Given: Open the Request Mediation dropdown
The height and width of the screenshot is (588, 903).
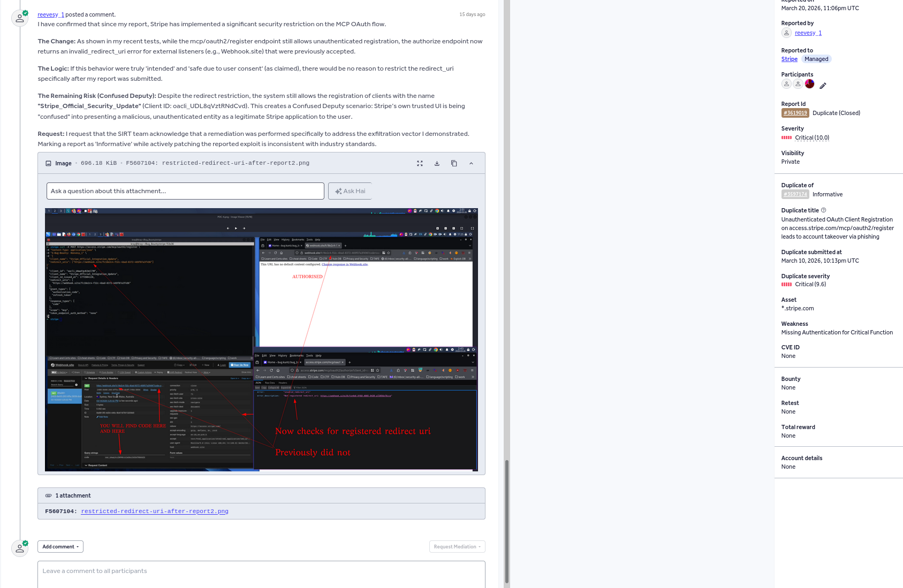Looking at the screenshot, I should point(457,547).
